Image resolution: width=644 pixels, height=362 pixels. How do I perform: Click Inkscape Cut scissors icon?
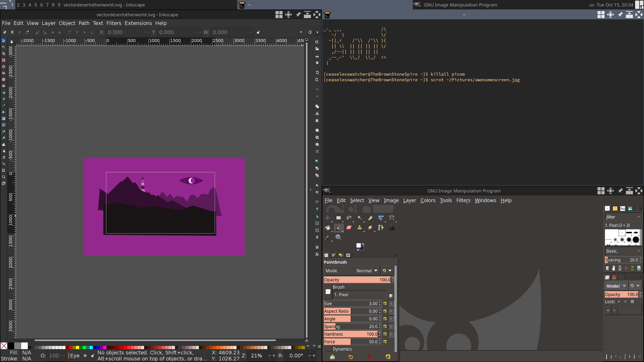pyautogui.click(x=317, y=113)
